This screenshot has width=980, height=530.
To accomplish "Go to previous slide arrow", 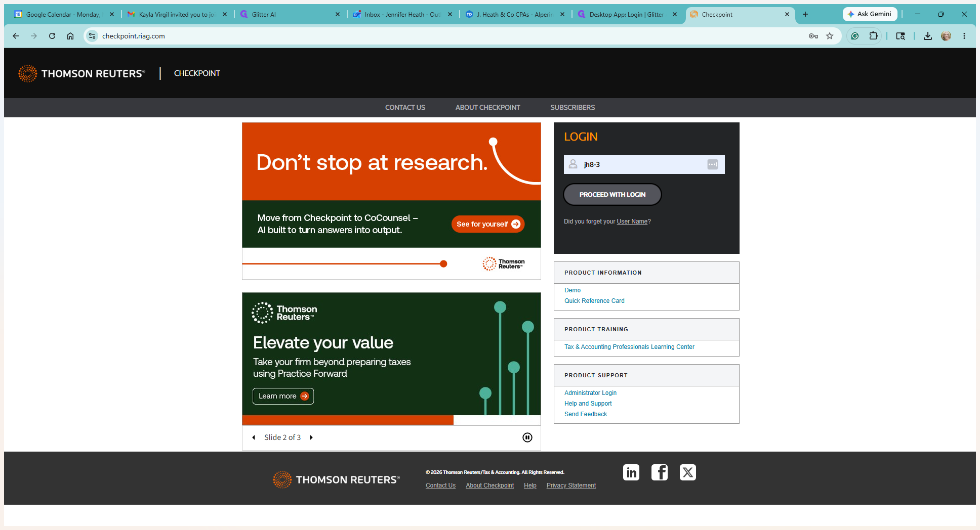I will (x=254, y=437).
